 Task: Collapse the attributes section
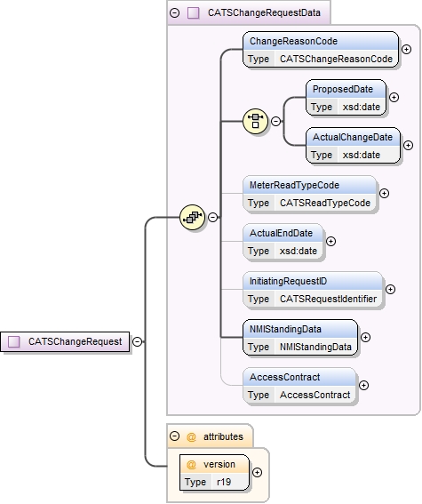click(x=174, y=436)
